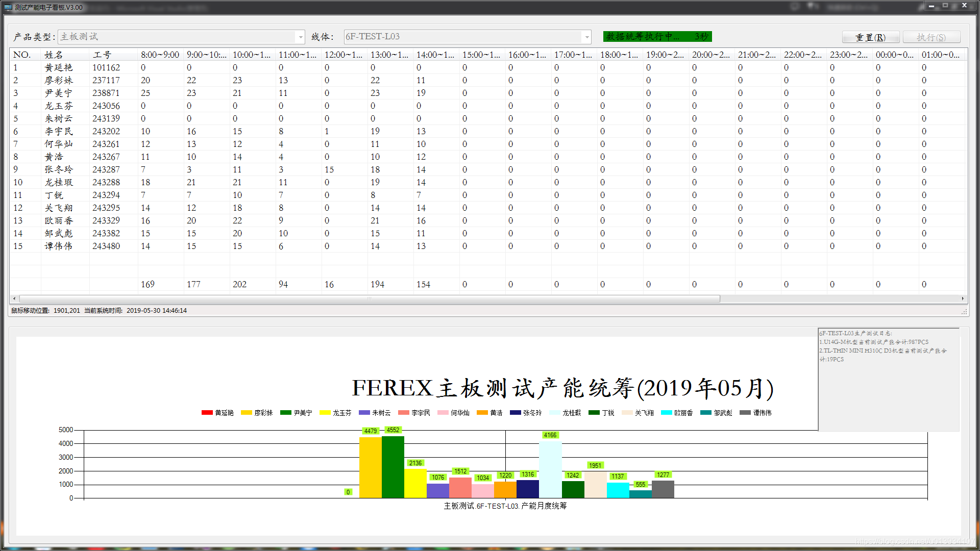The height and width of the screenshot is (551, 980).
Task: Select row for 廖彩妹 in the table
Action: [59, 80]
